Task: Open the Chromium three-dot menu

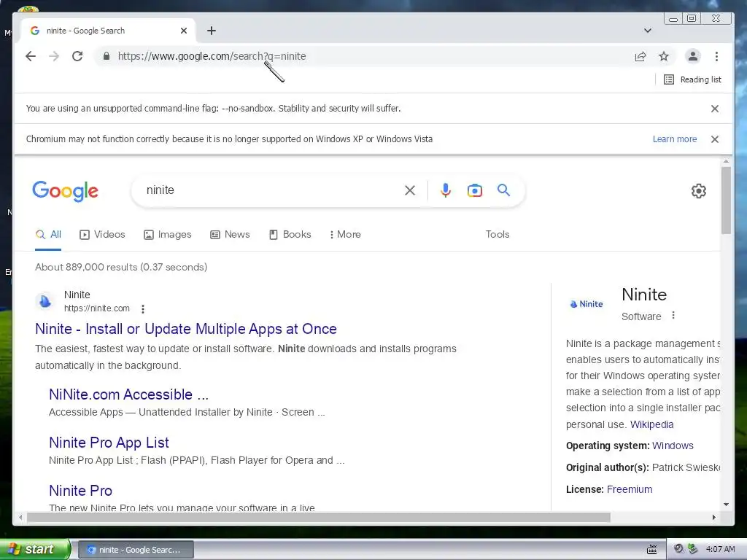Action: pyautogui.click(x=716, y=56)
